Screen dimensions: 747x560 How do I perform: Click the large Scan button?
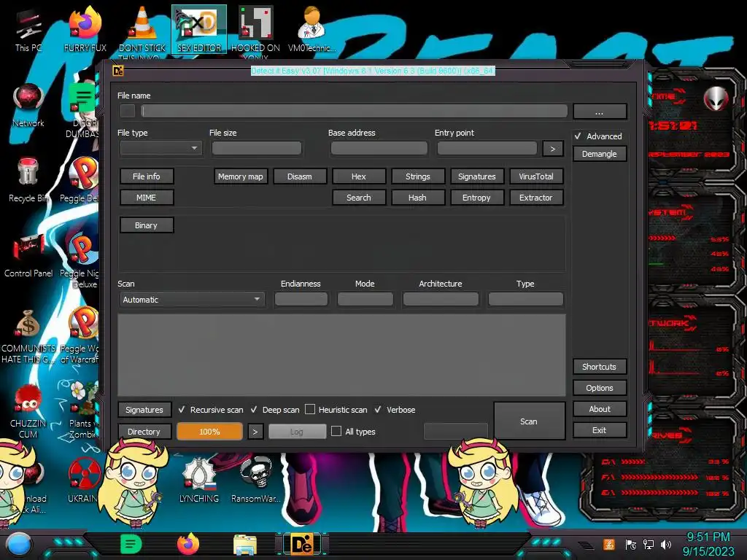tap(529, 421)
